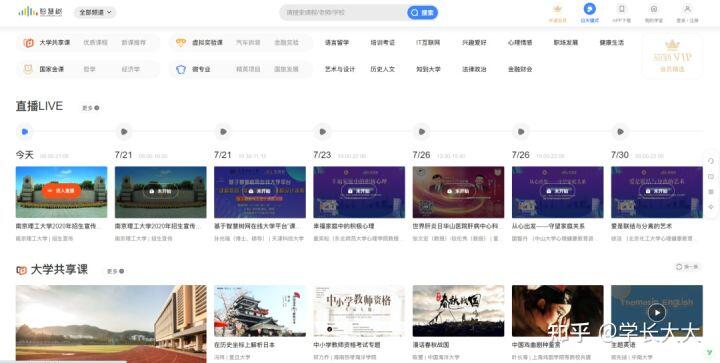Open the login/register person icon

pyautogui.click(x=687, y=9)
